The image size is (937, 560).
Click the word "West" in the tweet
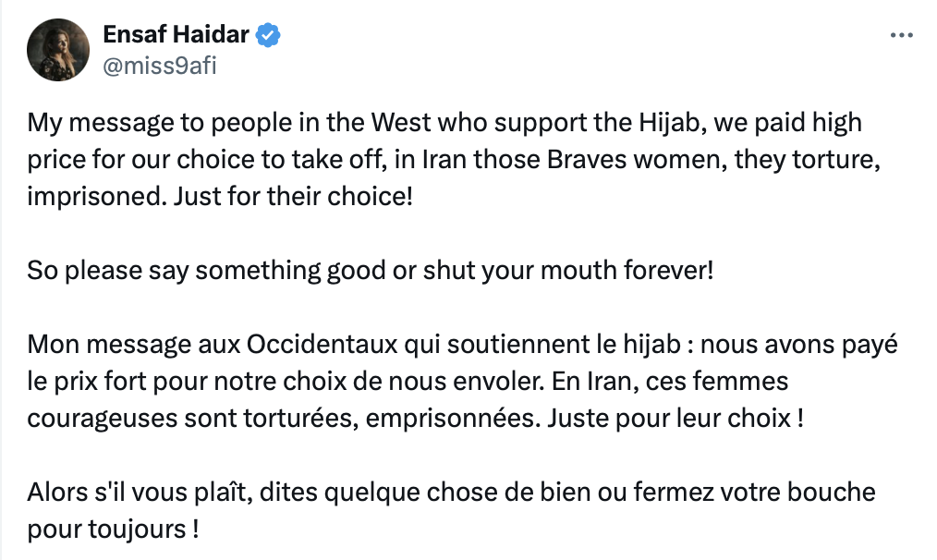point(401,123)
